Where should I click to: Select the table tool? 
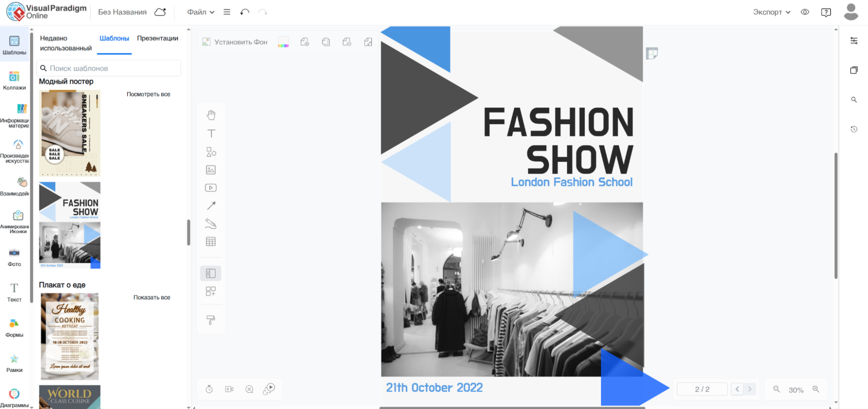click(211, 242)
